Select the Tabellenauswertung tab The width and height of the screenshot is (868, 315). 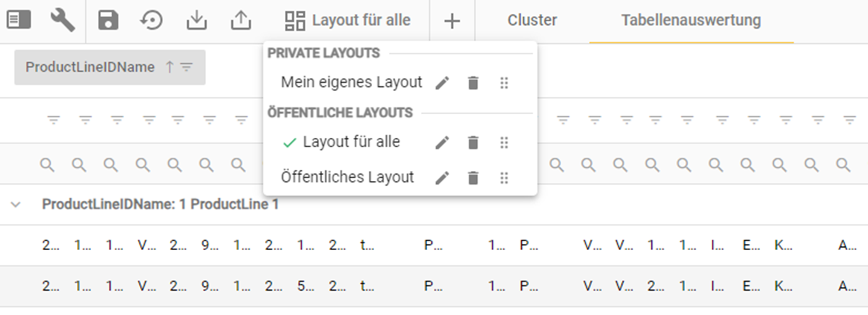691,21
